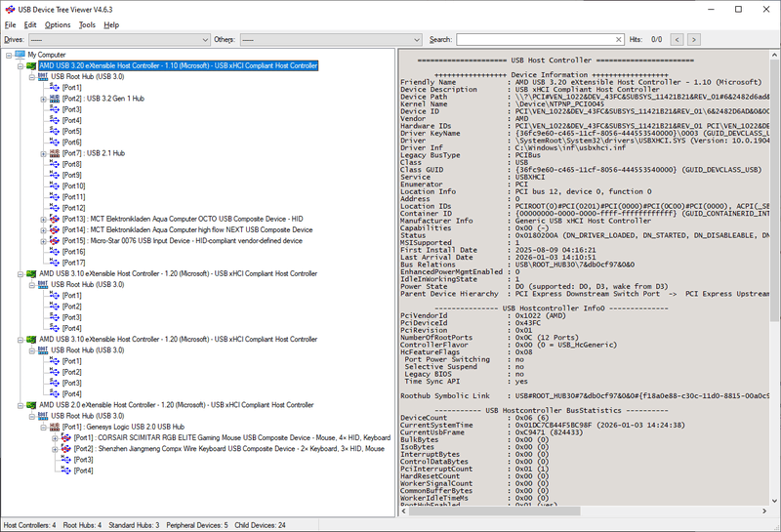Screen dimensions: 781x532
Task: Click AMD USB 3.20 Host Controller icon
Action: [31, 65]
